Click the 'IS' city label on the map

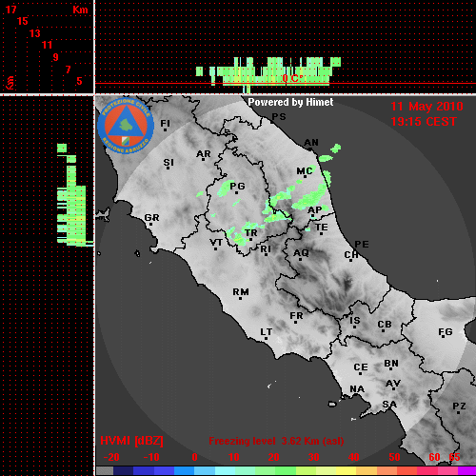coord(355,321)
